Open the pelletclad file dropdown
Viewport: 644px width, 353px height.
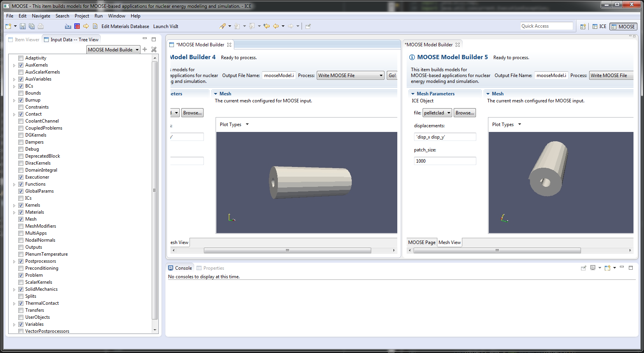pos(437,113)
